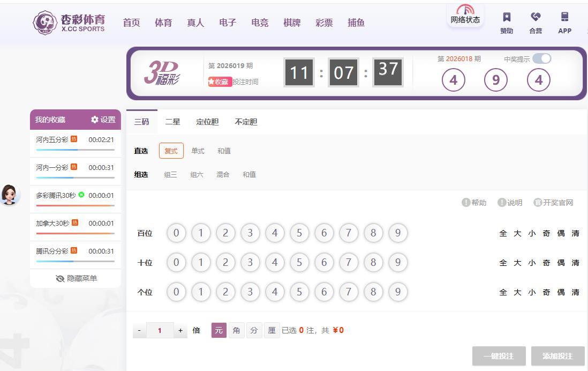Screen dimensions: 588x371
Task: Toggle the 中奖提示 switch
Action: pyautogui.click(x=541, y=58)
